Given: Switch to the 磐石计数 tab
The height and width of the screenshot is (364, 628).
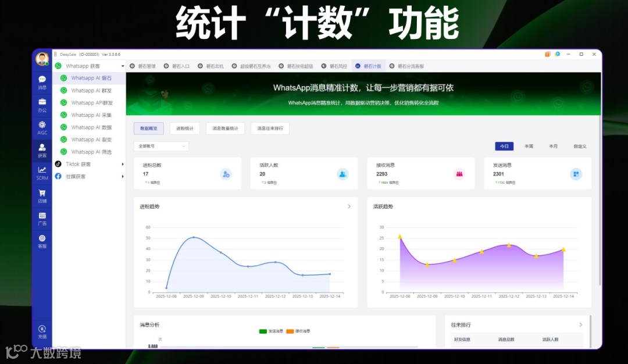Looking at the screenshot, I should tap(369, 66).
